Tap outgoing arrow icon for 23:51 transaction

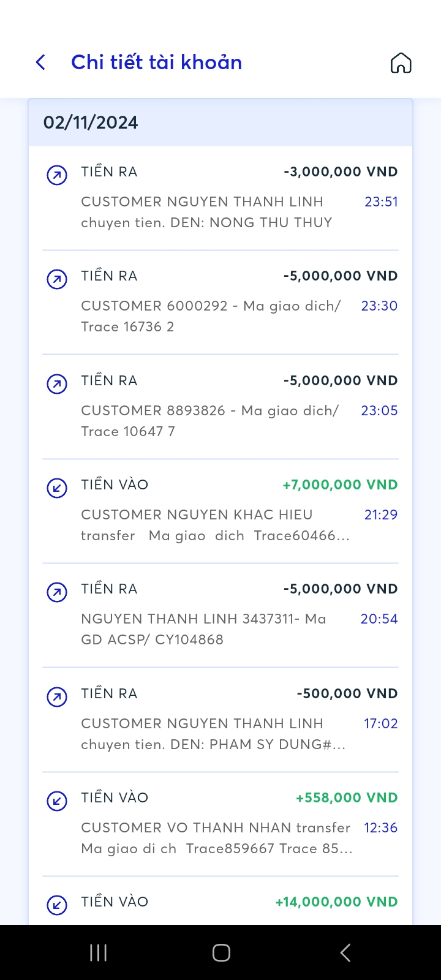(x=57, y=176)
